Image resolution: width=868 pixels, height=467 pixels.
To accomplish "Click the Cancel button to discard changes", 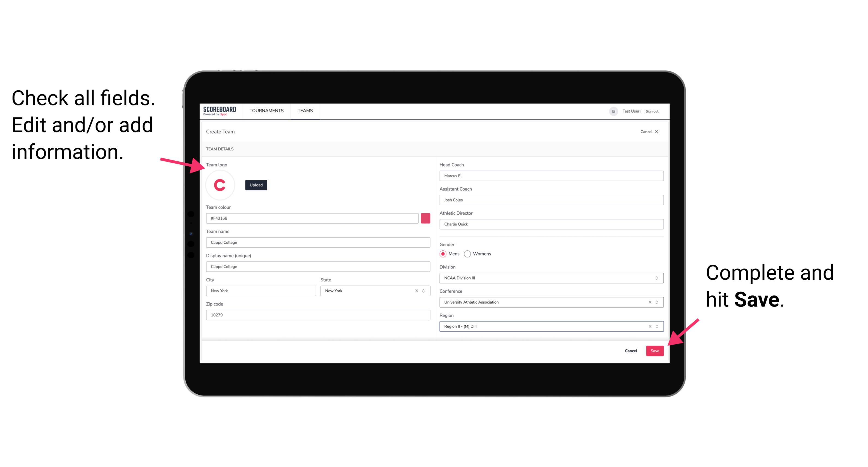I will click(x=631, y=350).
